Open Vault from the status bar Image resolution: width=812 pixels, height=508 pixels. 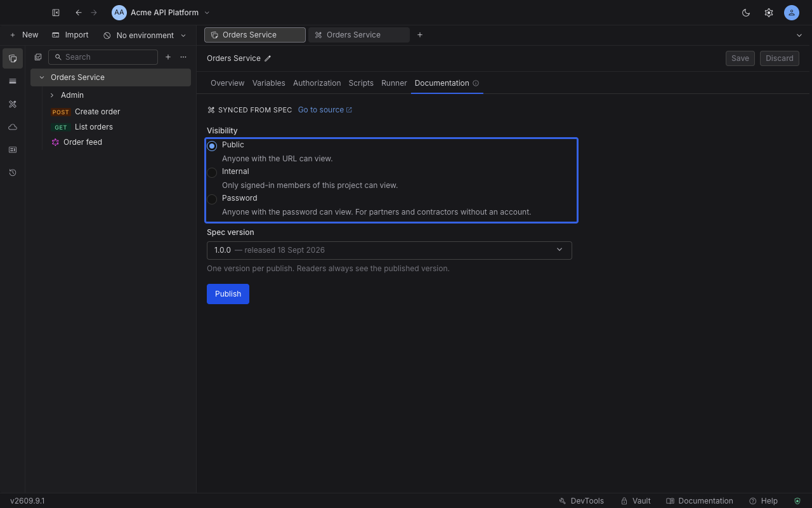pyautogui.click(x=636, y=501)
